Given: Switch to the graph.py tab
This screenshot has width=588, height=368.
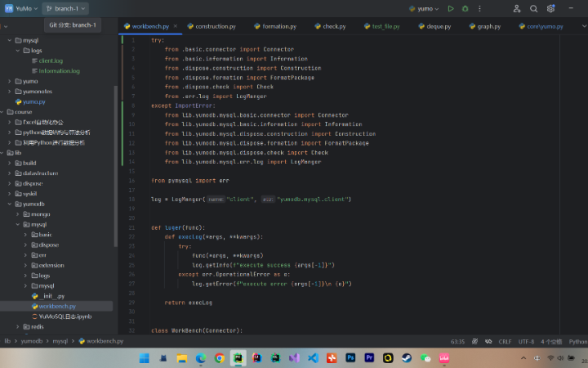Looking at the screenshot, I should pyautogui.click(x=485, y=26).
